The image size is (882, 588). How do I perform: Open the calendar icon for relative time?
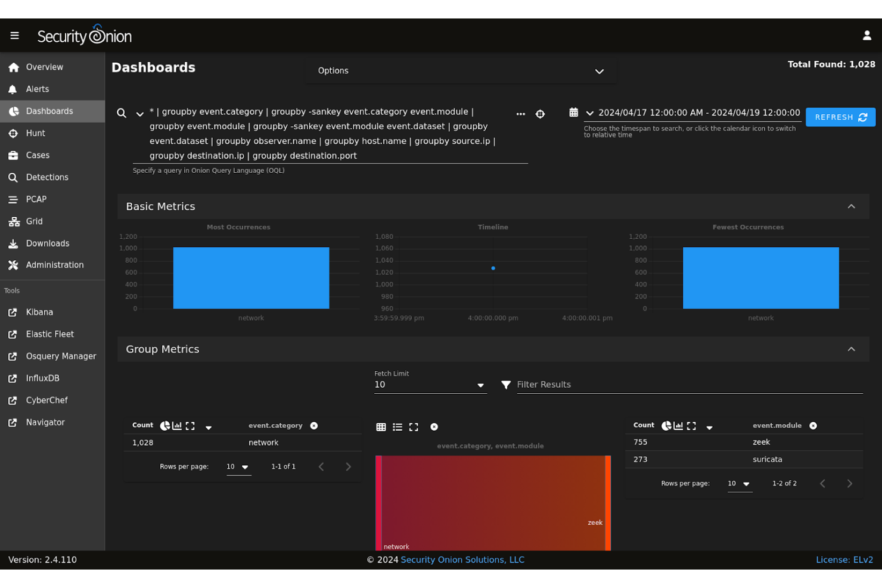(573, 112)
